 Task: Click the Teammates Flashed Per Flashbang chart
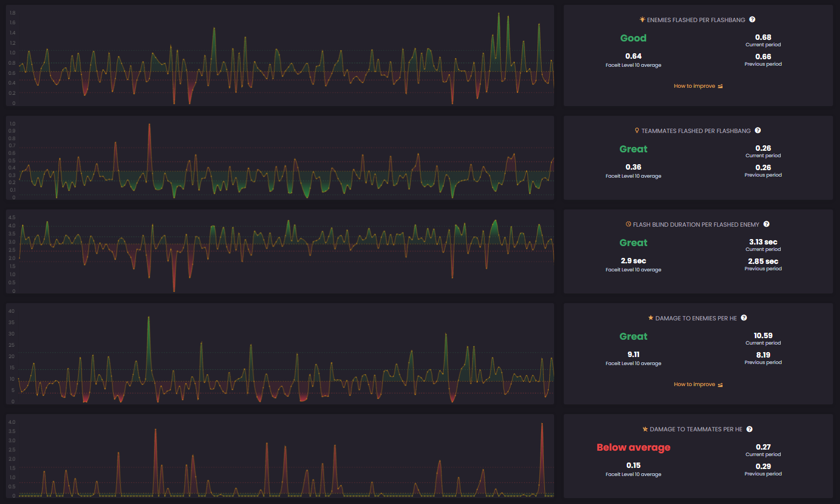pyautogui.click(x=280, y=158)
